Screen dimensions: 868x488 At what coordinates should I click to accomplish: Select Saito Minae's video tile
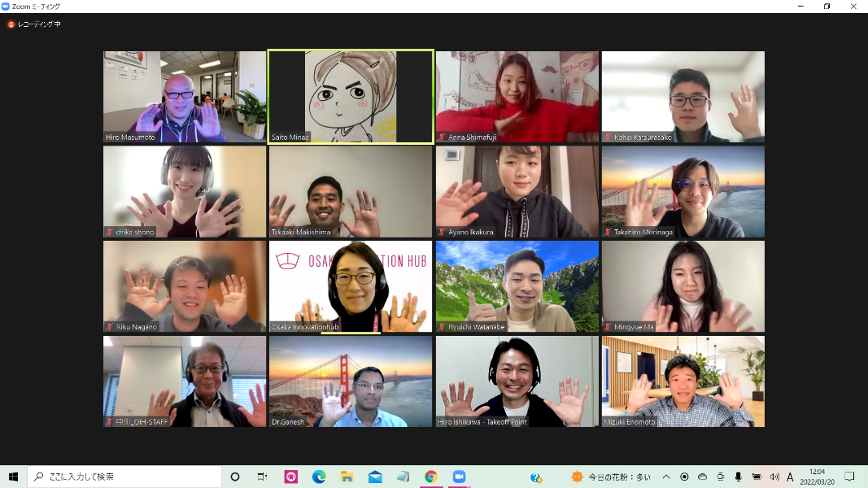(351, 96)
